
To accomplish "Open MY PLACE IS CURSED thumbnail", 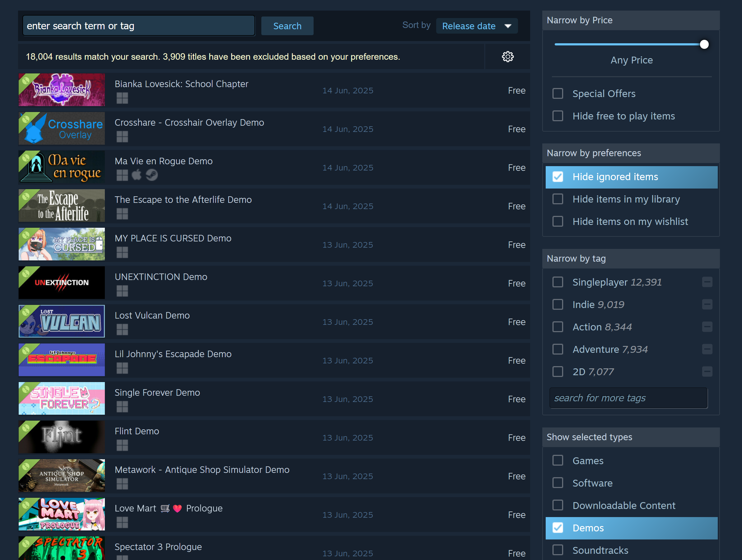I will click(62, 244).
